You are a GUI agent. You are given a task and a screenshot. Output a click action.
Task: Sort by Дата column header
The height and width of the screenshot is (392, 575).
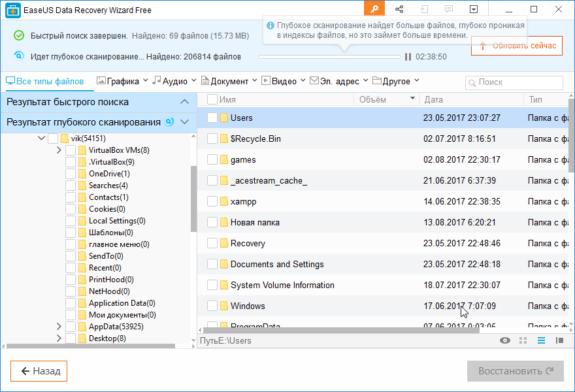471,99
